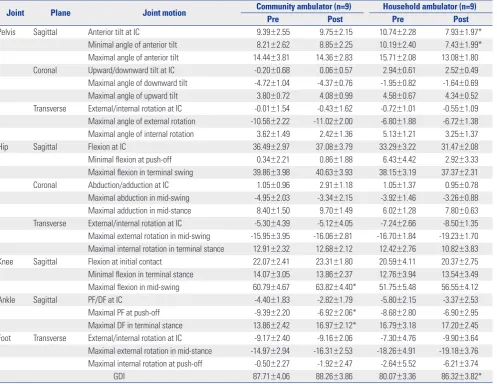Click the value 16.97±2.12*

coord(336,325)
